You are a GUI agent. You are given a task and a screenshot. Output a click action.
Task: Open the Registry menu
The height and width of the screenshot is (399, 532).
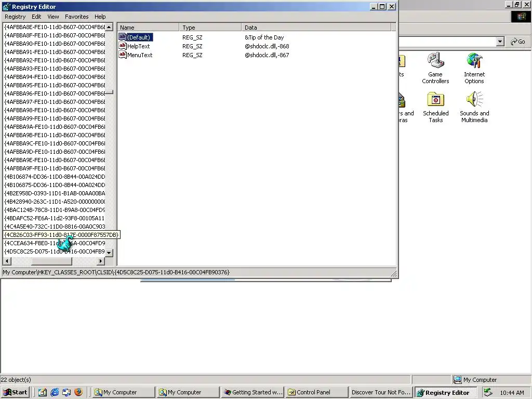click(15, 17)
